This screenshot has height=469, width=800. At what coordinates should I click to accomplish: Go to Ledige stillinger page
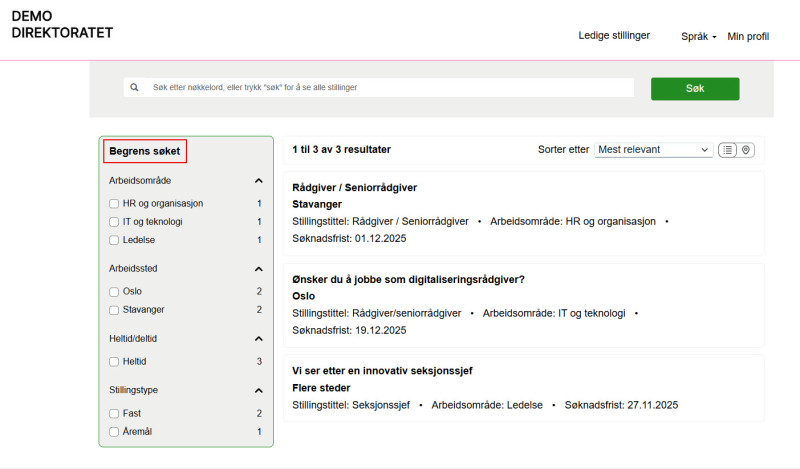(614, 36)
